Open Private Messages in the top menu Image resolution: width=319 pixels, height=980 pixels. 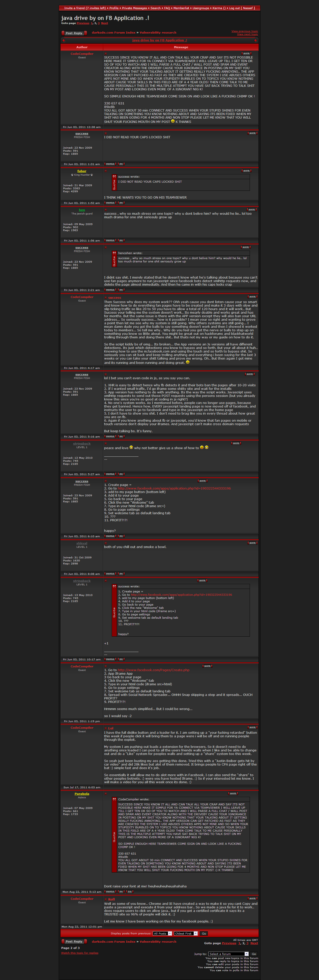[x=135, y=8]
